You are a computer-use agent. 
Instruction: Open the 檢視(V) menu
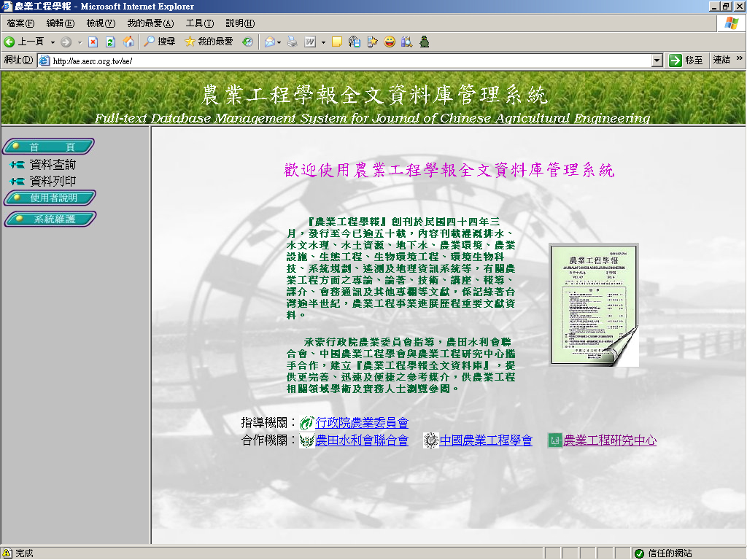click(x=101, y=23)
